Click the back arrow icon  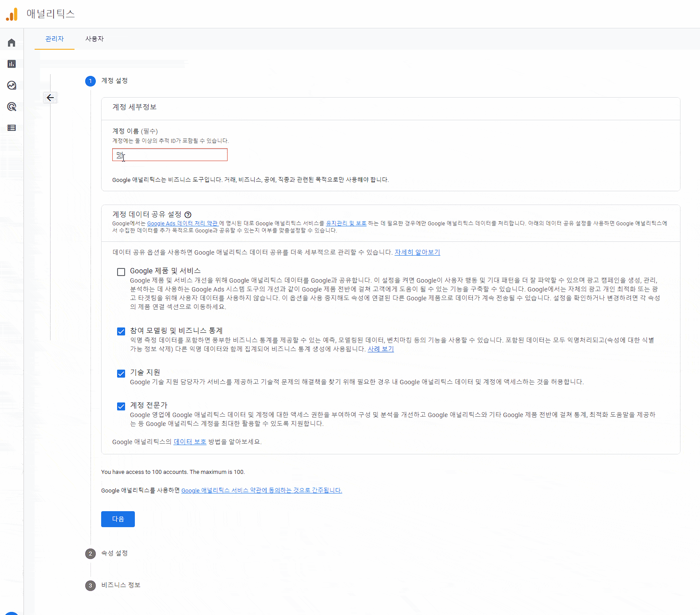(x=50, y=98)
